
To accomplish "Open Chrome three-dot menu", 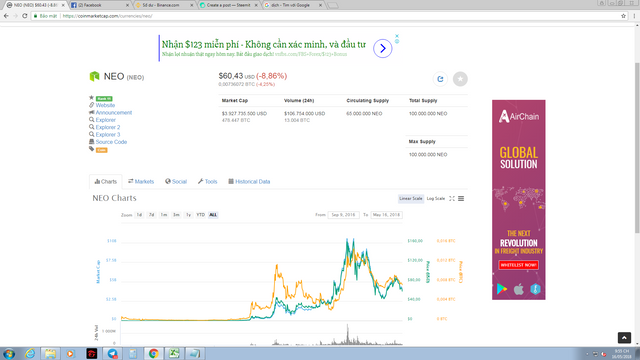I will [634, 16].
